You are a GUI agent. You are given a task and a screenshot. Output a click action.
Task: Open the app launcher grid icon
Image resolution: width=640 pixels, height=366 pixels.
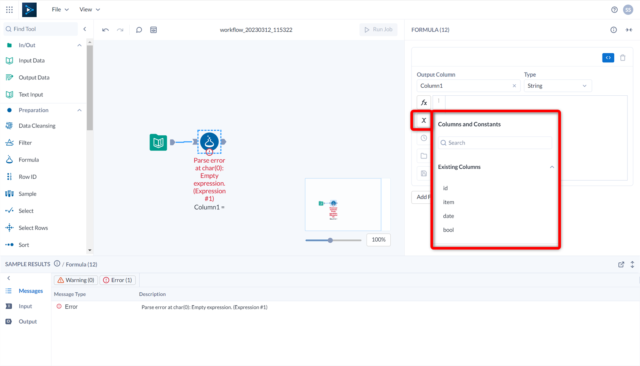[9, 9]
